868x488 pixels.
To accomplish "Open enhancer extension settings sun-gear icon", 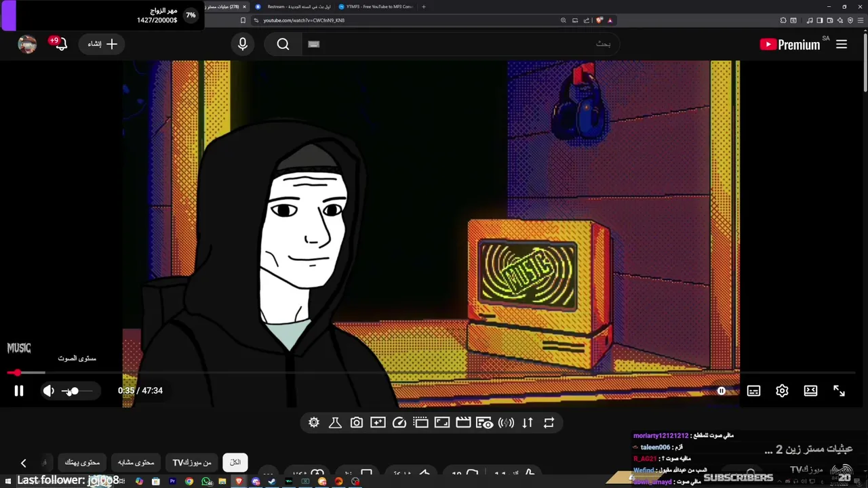I will click(314, 422).
